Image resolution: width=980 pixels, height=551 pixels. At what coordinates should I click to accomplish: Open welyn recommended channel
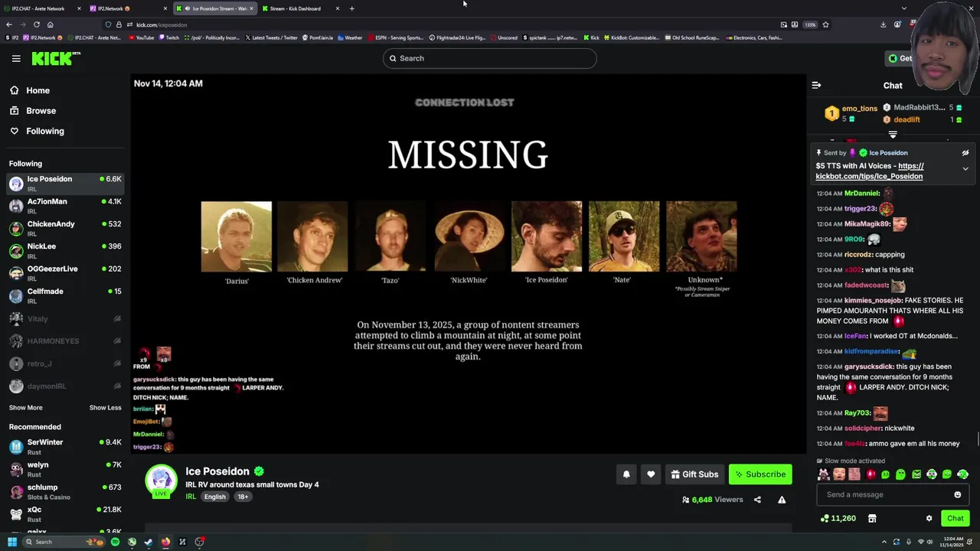click(65, 469)
